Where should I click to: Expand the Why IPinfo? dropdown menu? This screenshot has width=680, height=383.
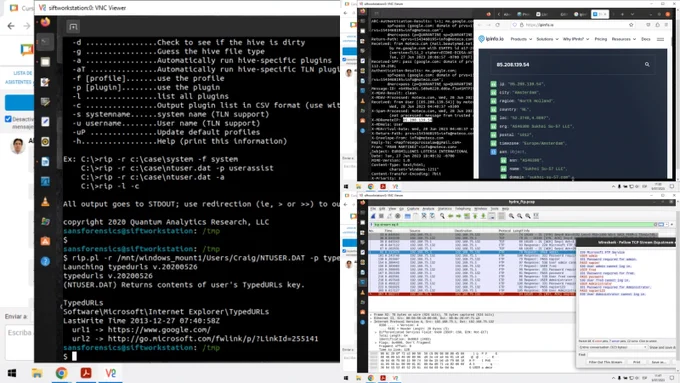point(576,39)
